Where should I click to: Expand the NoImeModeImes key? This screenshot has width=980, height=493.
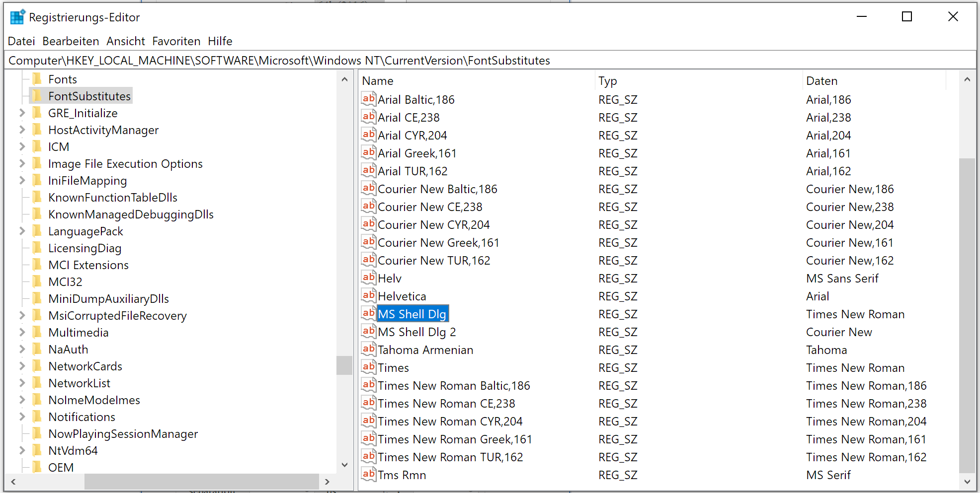[22, 400]
